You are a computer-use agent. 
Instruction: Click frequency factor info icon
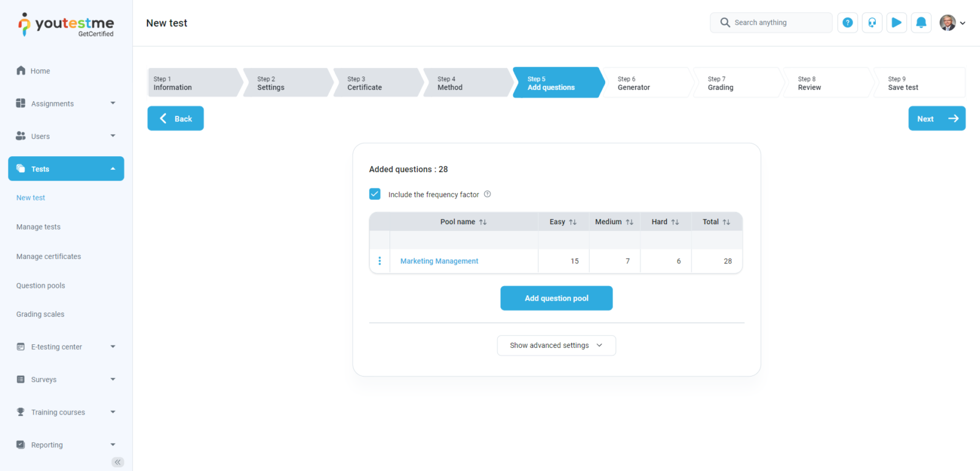pos(488,194)
